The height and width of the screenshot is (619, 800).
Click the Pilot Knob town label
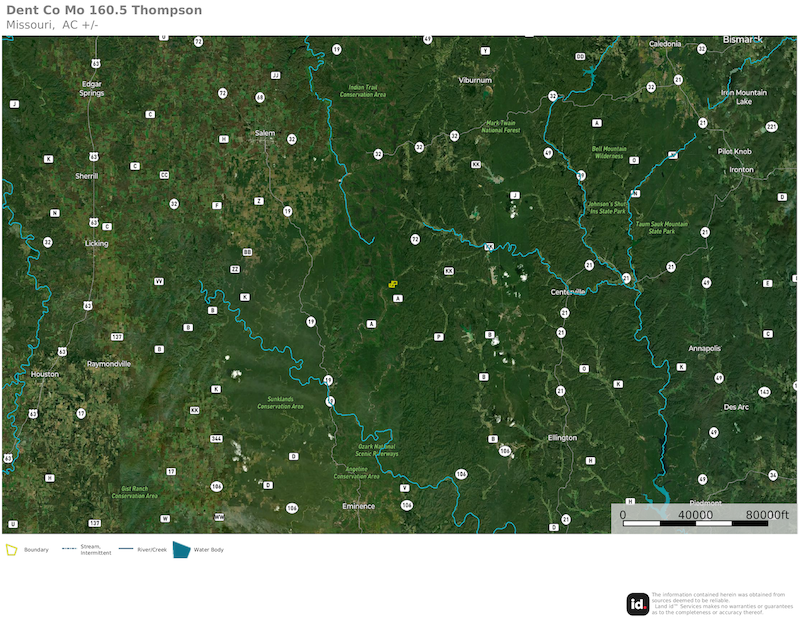click(x=735, y=151)
